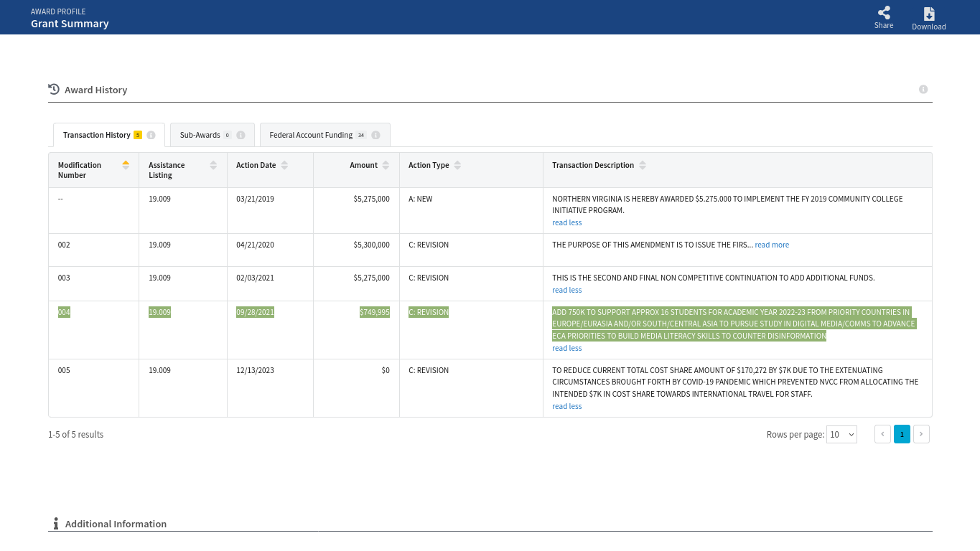The image size is (980, 551).
Task: Click read less on first transaction row
Action: [566, 222]
